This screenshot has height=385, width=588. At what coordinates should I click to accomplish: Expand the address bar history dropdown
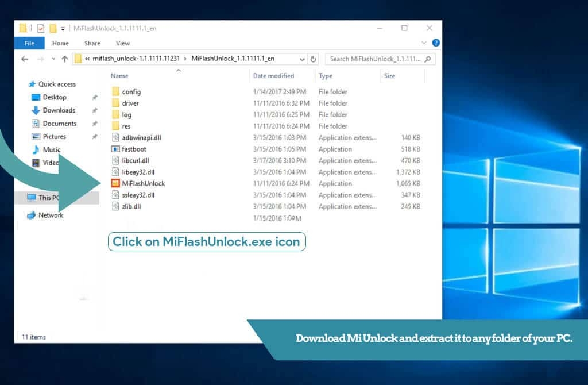[302, 59]
